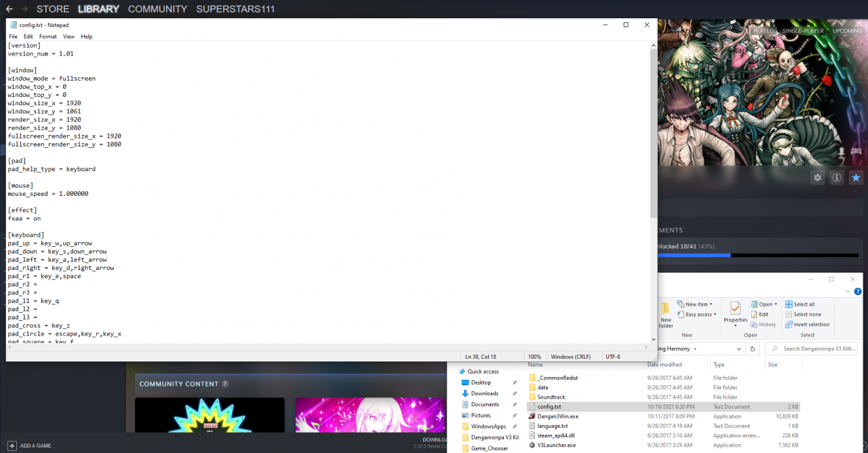This screenshot has width=868, height=453.
Task: Click the refresh button in Explorer
Action: pyautogui.click(x=752, y=349)
